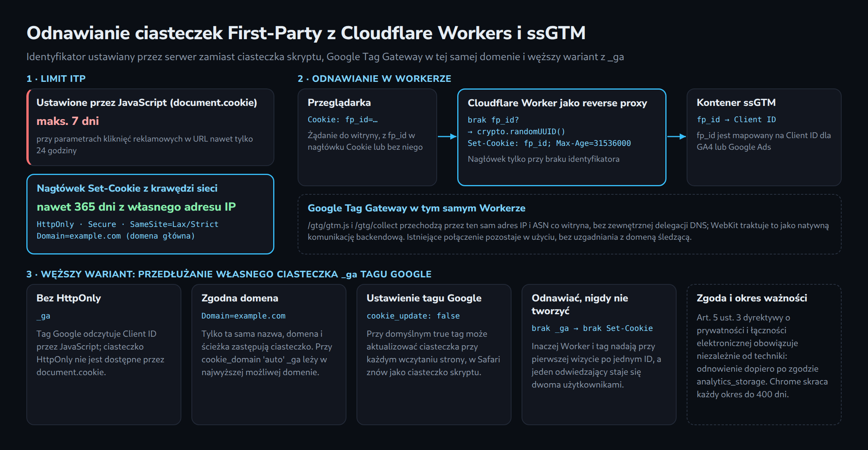The image size is (868, 450).
Task: Click code 'Domain=example.com (domena główna)'
Action: [x=115, y=236]
